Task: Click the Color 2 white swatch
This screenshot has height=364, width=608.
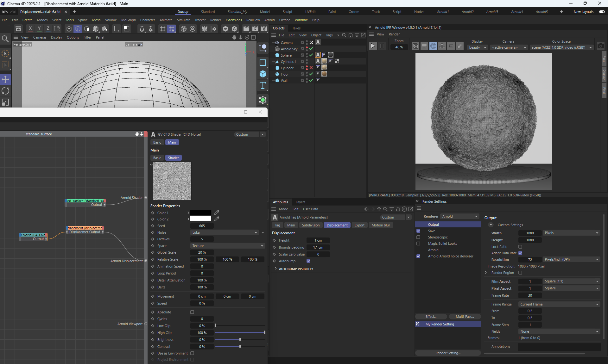Action: click(200, 219)
